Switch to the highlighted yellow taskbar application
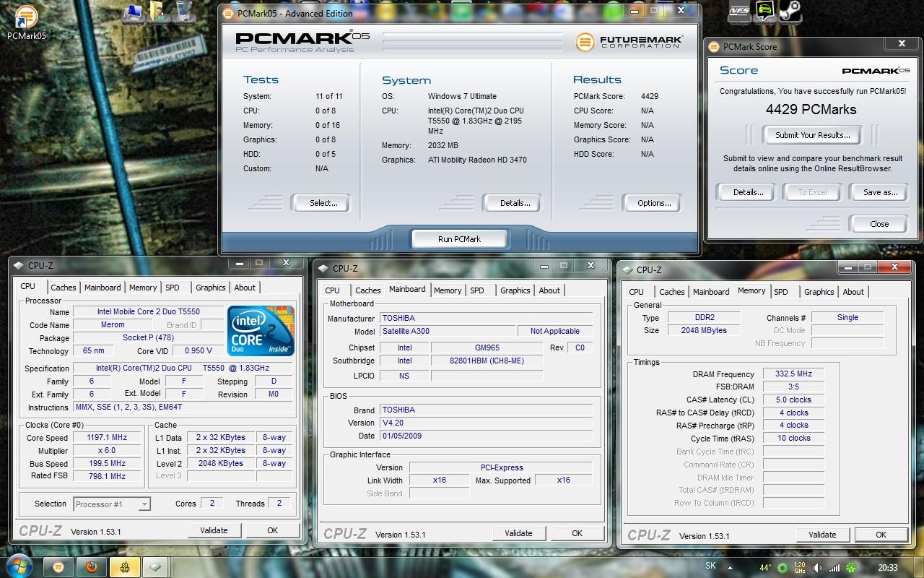This screenshot has width=924, height=578. coord(124,567)
